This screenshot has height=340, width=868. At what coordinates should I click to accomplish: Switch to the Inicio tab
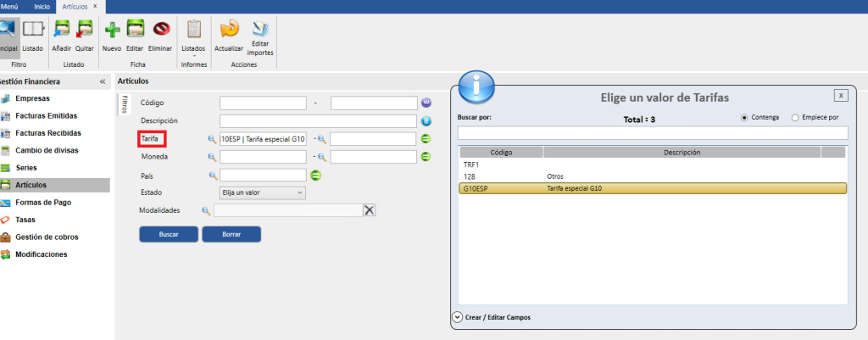(x=42, y=7)
